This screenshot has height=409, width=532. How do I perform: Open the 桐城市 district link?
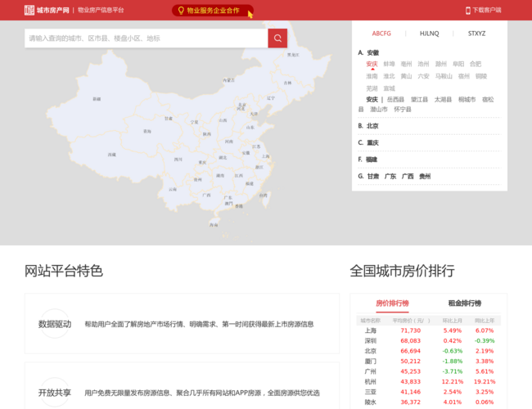tap(467, 99)
